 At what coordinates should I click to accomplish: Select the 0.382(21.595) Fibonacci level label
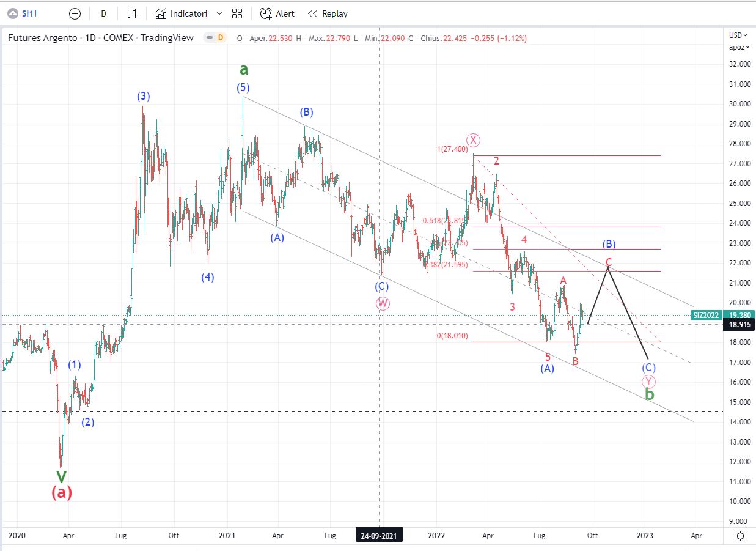click(445, 265)
